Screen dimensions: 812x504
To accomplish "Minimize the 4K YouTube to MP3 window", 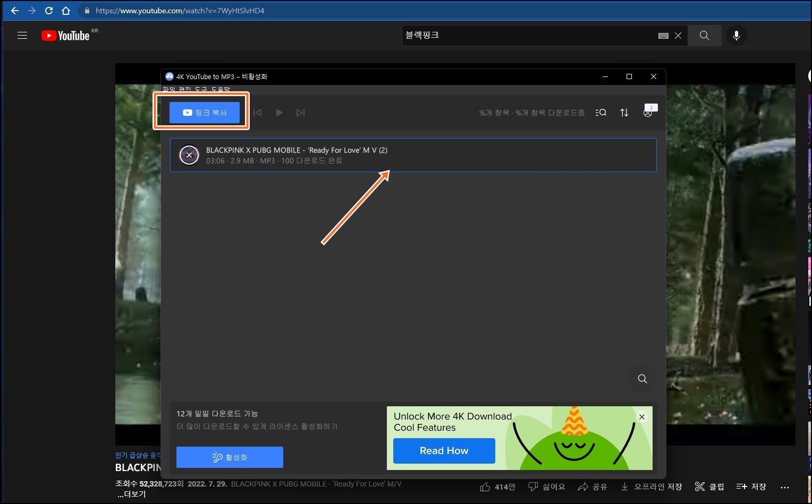I will click(605, 76).
